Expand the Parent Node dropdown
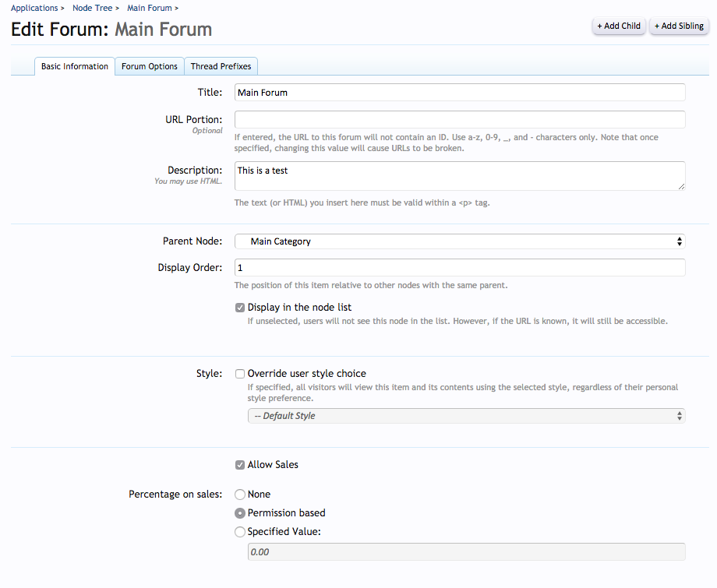Image resolution: width=717 pixels, height=588 pixels. click(460, 241)
